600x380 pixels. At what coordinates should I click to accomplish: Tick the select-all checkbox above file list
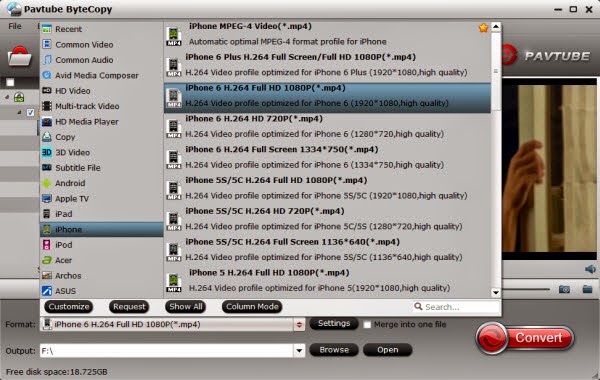[10, 82]
